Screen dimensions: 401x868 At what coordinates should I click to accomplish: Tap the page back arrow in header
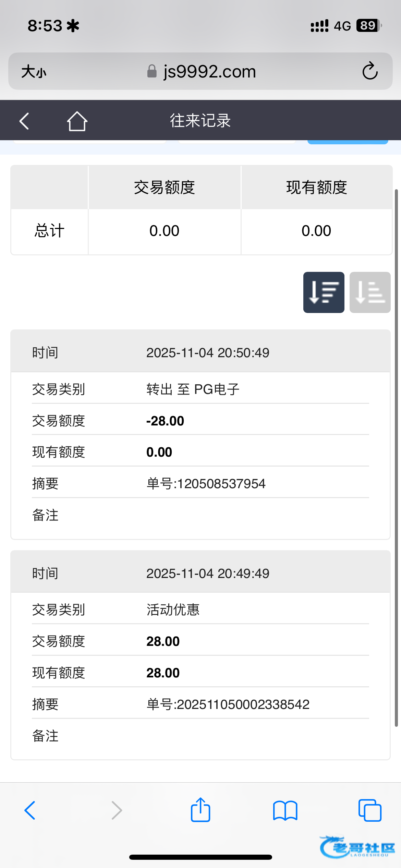pyautogui.click(x=24, y=121)
